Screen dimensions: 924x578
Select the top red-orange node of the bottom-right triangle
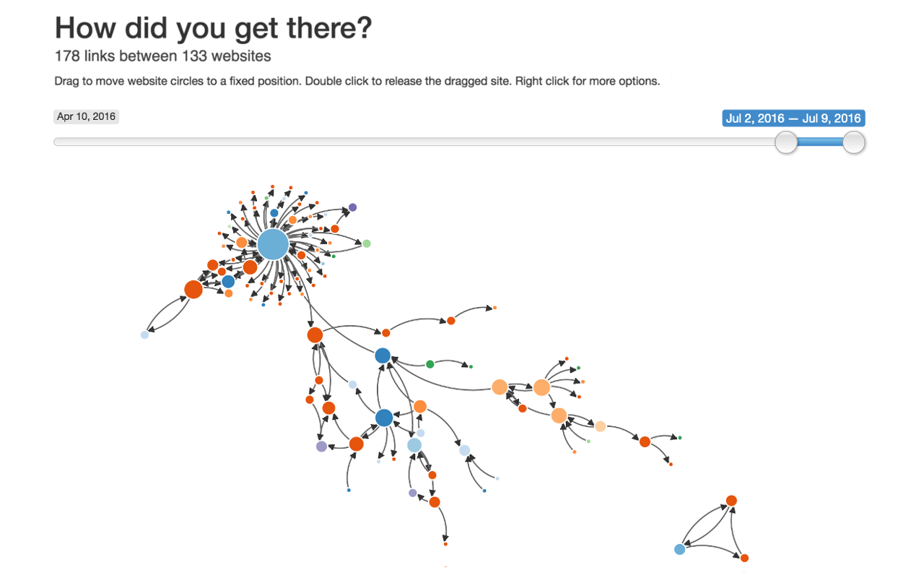tap(731, 501)
